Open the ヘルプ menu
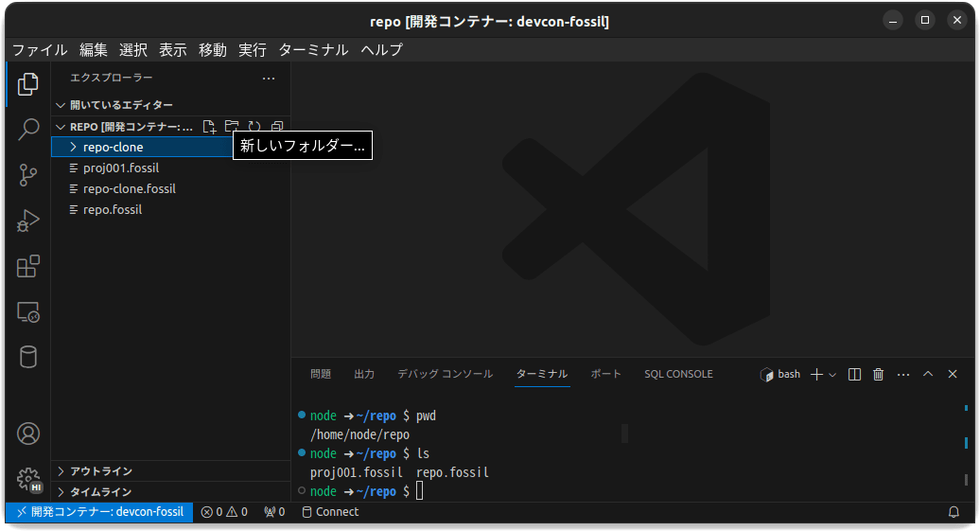 click(x=382, y=49)
